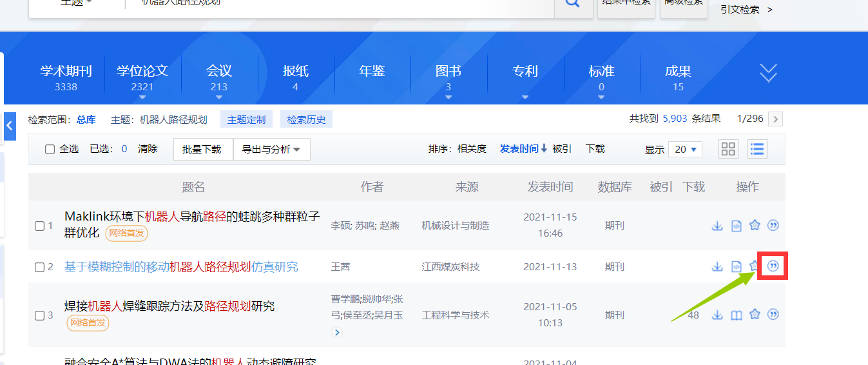Expand the 会议 sub-category arrow
This screenshot has width=868, height=365.
(x=219, y=98)
